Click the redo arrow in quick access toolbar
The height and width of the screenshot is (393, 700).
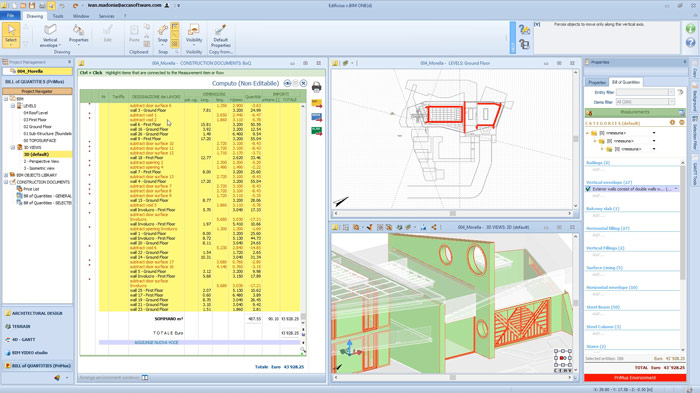pyautogui.click(x=75, y=5)
